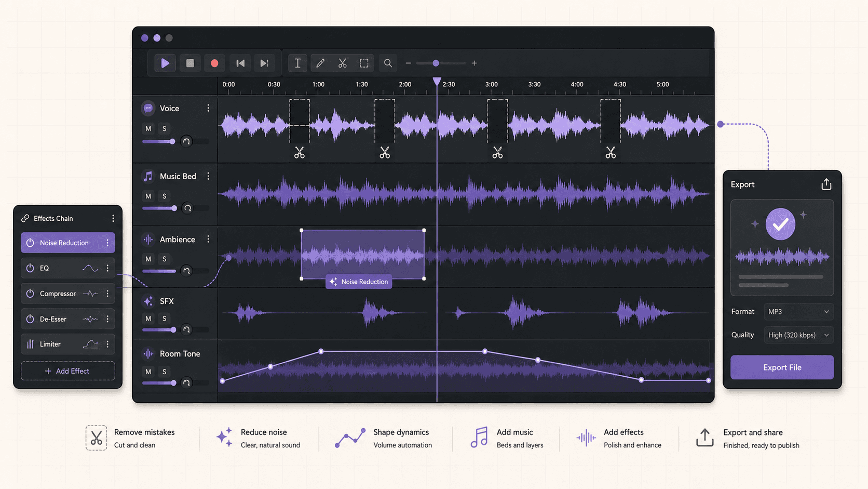Click the Add Effect button
Screen dimensions: 868x489
68,371
